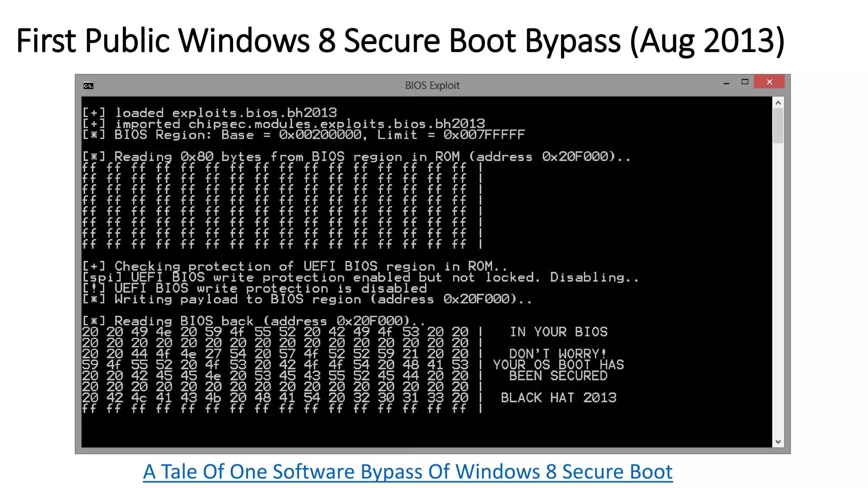Open the link 'A Tale Of One Software Bypass Of Windows 8 Secure Boot'
868x488 pixels.
pyautogui.click(x=408, y=471)
